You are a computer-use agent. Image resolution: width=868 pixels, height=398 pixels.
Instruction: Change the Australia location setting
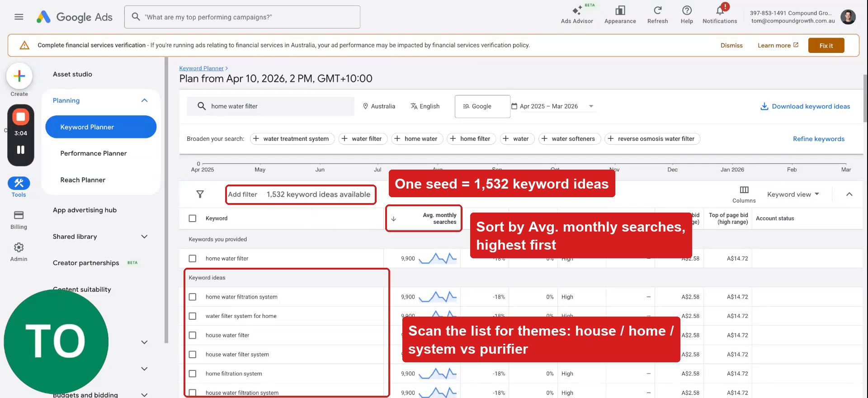point(379,106)
